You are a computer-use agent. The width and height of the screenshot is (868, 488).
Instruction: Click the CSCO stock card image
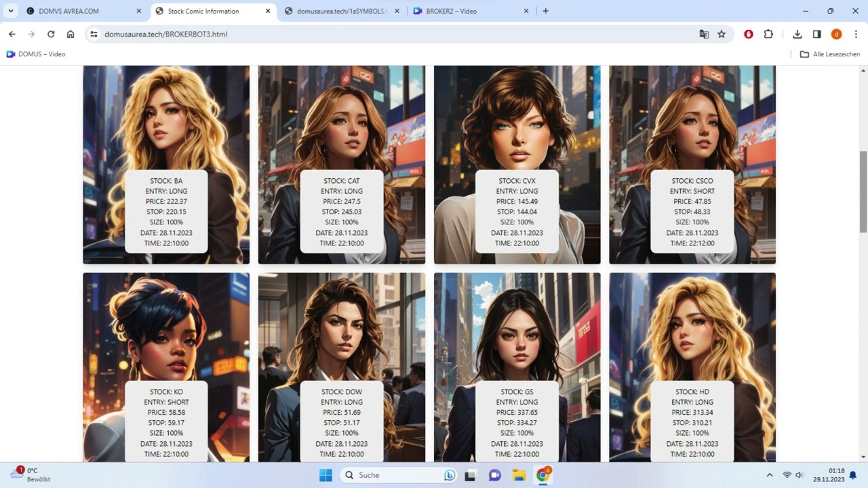point(692,165)
